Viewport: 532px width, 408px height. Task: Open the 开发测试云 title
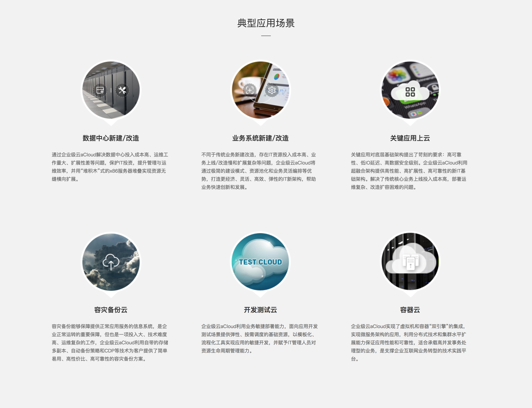260,310
